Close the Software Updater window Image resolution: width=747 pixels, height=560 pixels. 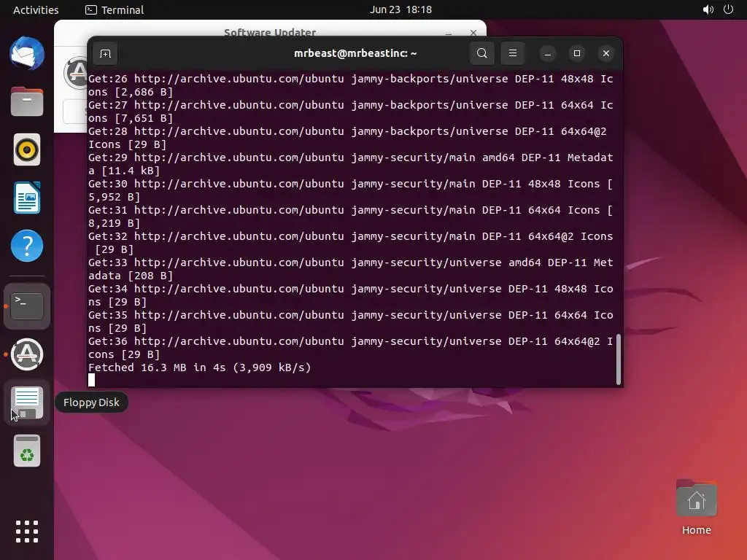click(x=473, y=32)
